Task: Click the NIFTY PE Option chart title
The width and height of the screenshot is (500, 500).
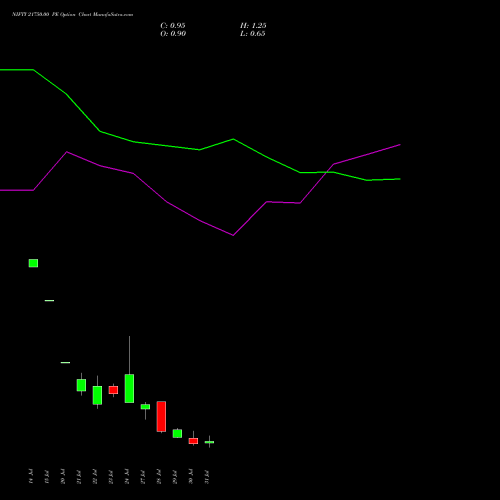Action: point(72,14)
